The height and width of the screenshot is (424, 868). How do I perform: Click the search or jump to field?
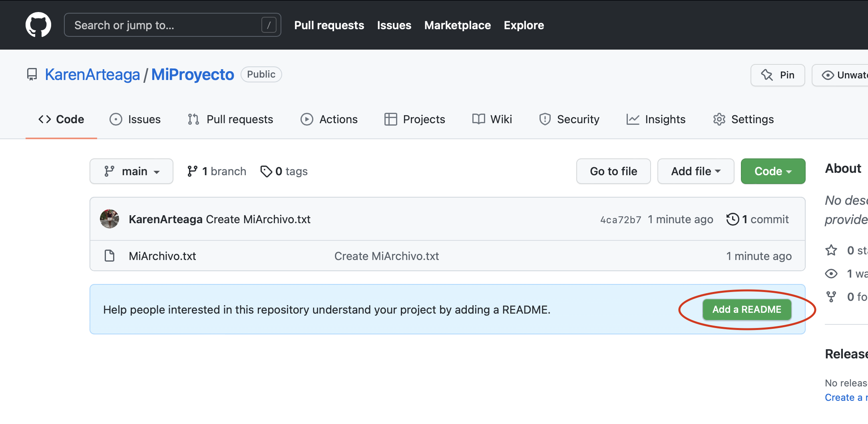(x=172, y=24)
